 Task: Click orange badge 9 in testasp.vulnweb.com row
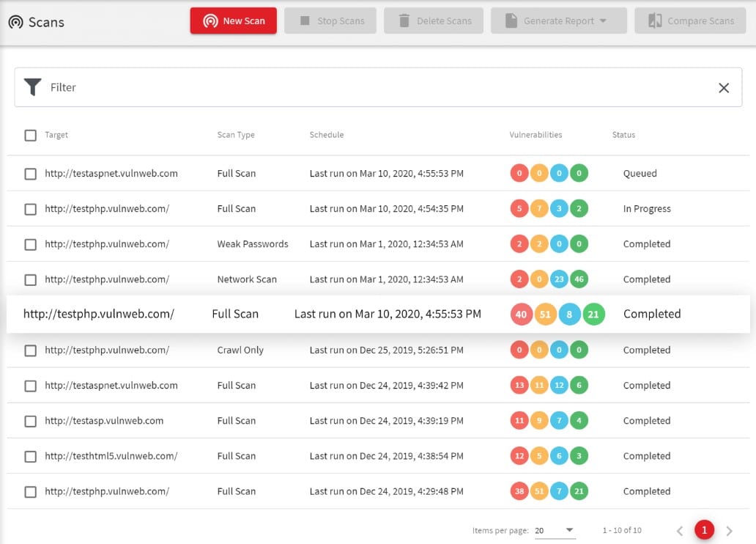click(x=539, y=420)
